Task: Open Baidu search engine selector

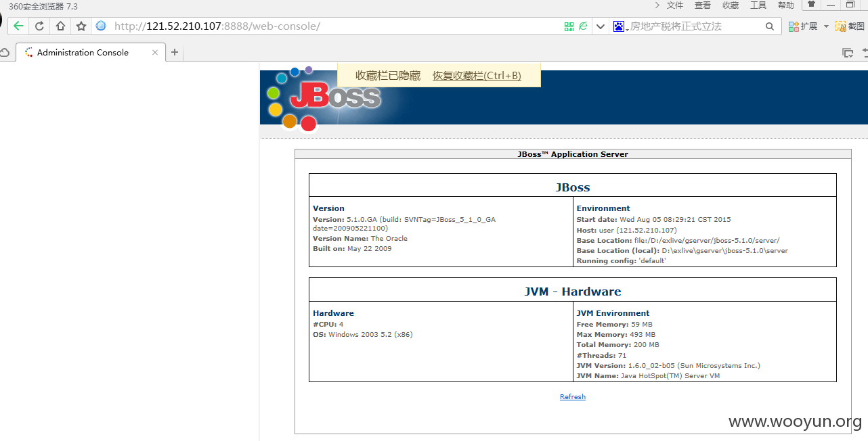Action: [x=620, y=26]
